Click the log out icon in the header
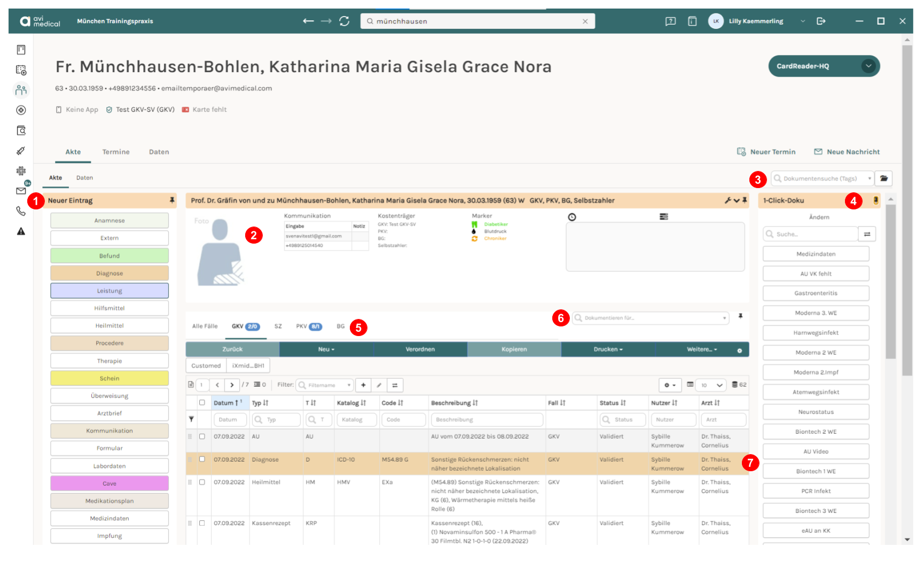Screen dimensions: 924x577 point(821,21)
